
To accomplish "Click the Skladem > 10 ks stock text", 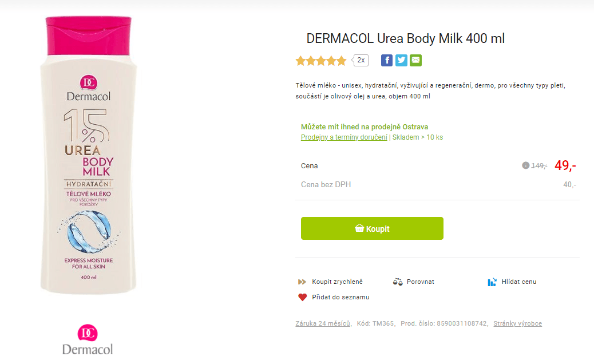I will coord(418,137).
